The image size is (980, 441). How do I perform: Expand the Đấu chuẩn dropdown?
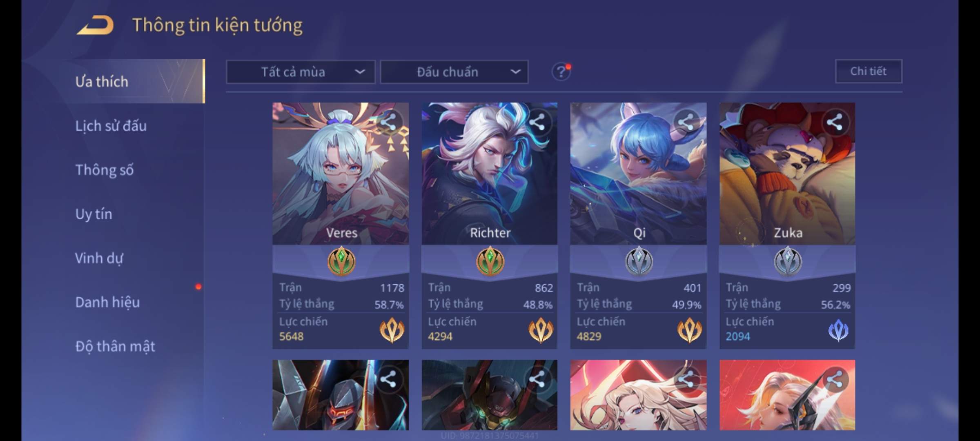(x=454, y=72)
